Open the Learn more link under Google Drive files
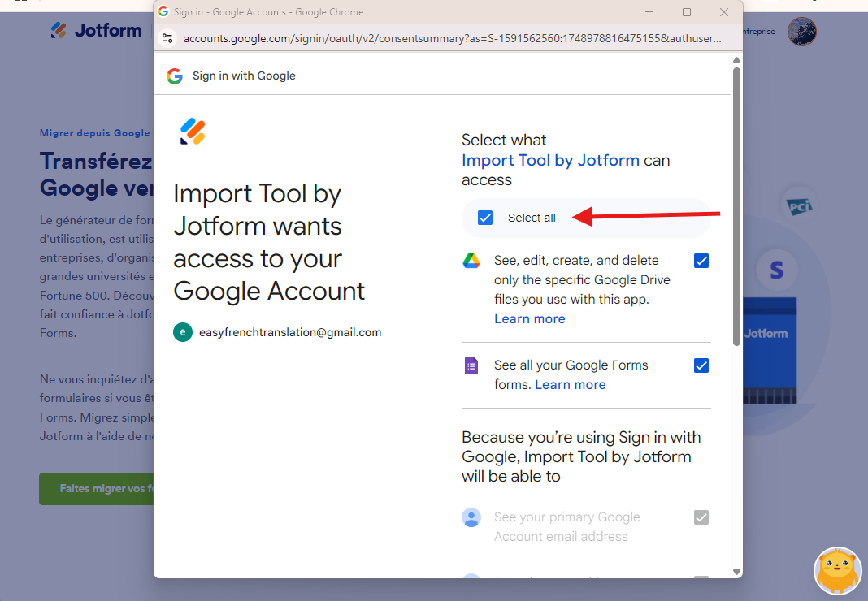 [529, 318]
